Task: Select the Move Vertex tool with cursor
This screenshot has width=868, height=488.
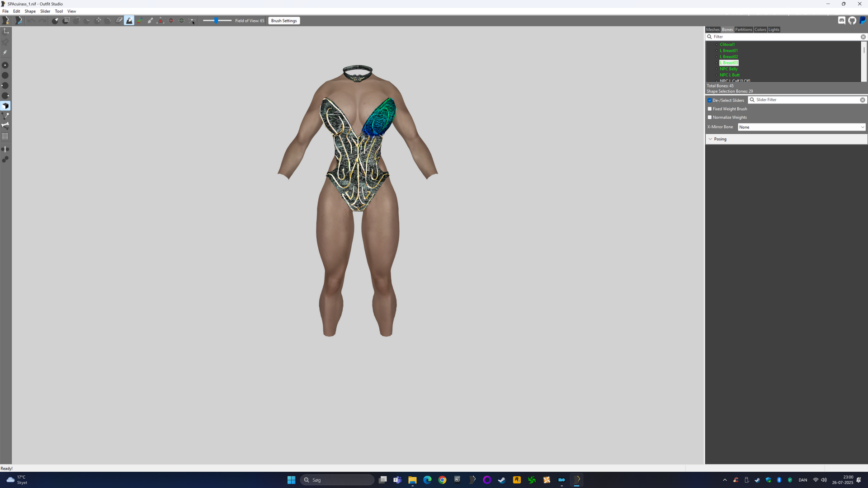Action: [x=192, y=21]
